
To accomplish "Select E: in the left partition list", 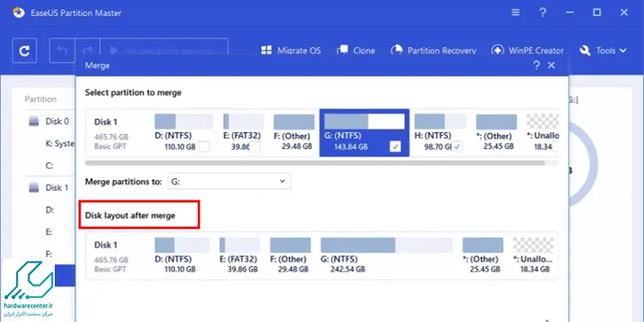I will pos(49,232).
